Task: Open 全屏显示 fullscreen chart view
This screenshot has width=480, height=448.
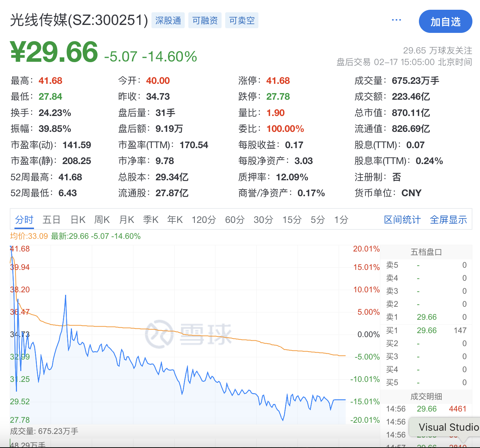Action: [x=449, y=220]
